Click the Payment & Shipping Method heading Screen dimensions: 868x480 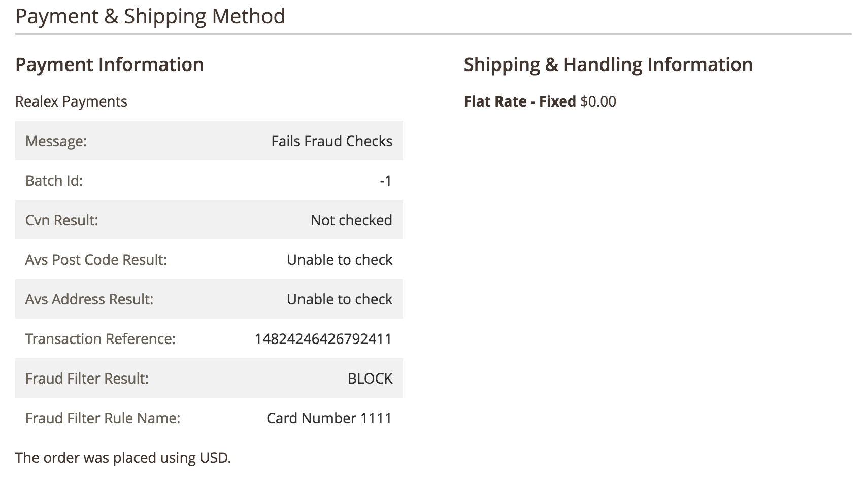coord(150,16)
